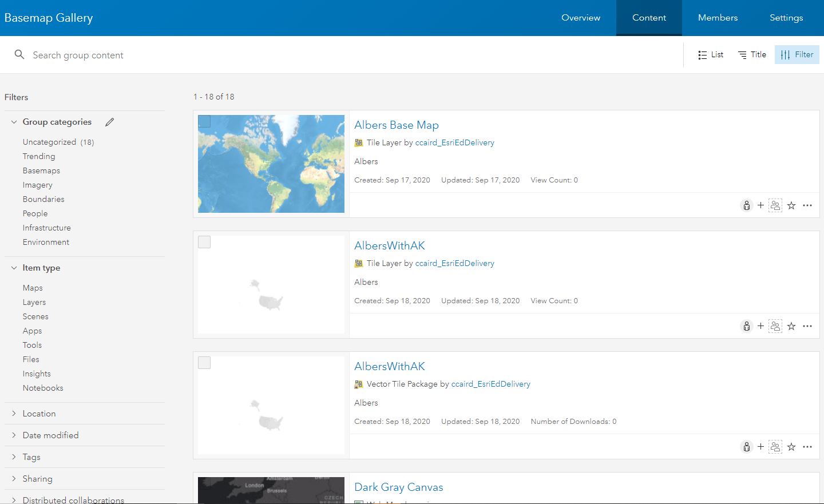The width and height of the screenshot is (824, 504).
Task: Expand the Tags filter section
Action: 31,457
